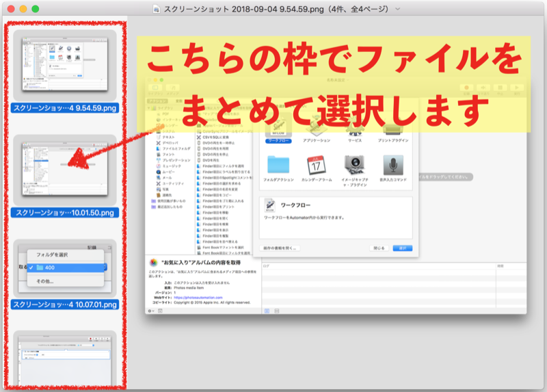Image resolution: width=547 pixels, height=392 pixels.
Task: Select the Font Bookでフォントを選択 action
Action: 220,248
